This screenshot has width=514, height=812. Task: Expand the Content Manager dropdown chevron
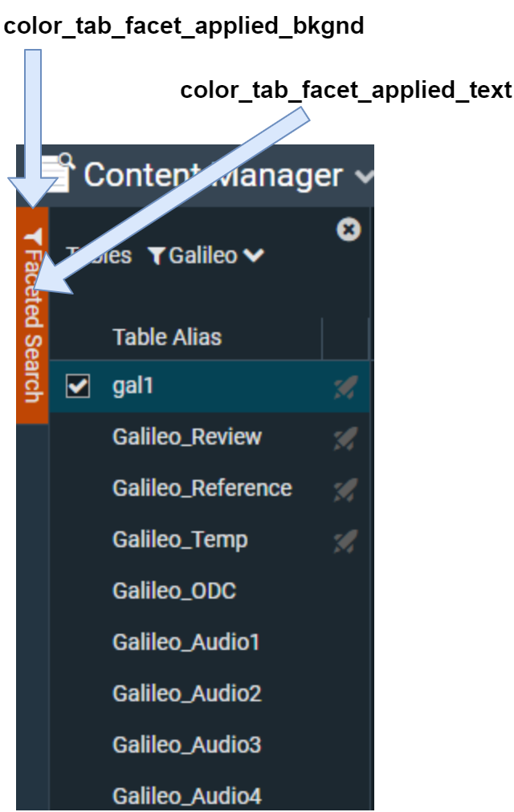(x=363, y=176)
